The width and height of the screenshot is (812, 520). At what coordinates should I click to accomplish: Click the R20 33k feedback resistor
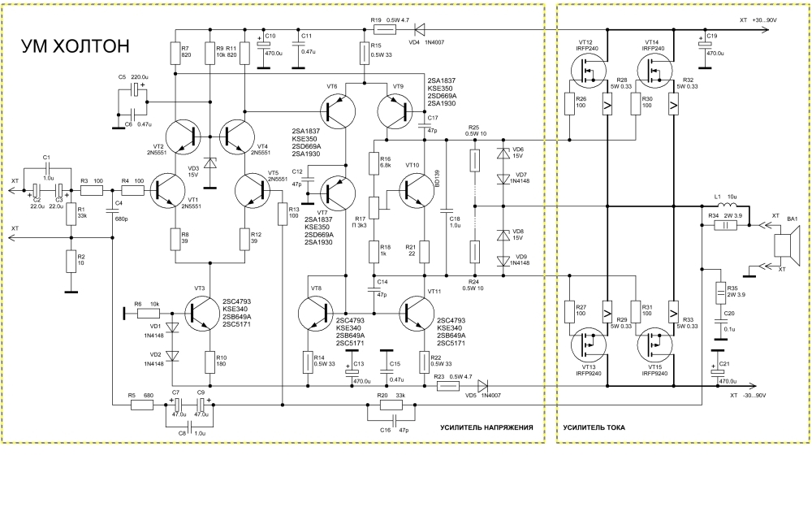tap(391, 405)
